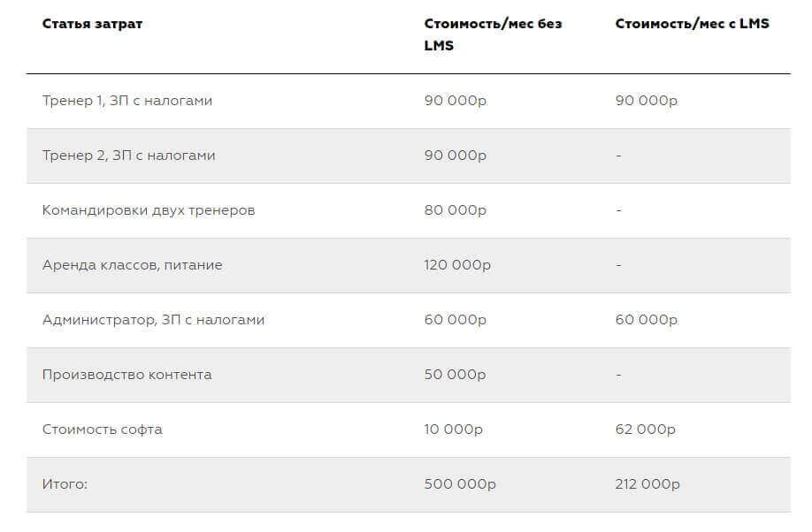The width and height of the screenshot is (812, 532).
Task: Select the 80 000р business trips cost
Action: pos(456,210)
